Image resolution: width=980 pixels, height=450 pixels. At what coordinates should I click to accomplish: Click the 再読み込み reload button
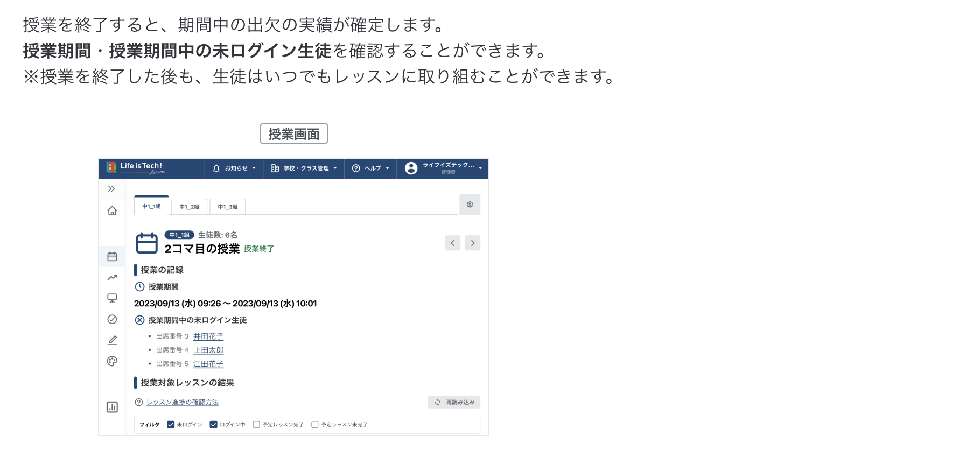(454, 402)
